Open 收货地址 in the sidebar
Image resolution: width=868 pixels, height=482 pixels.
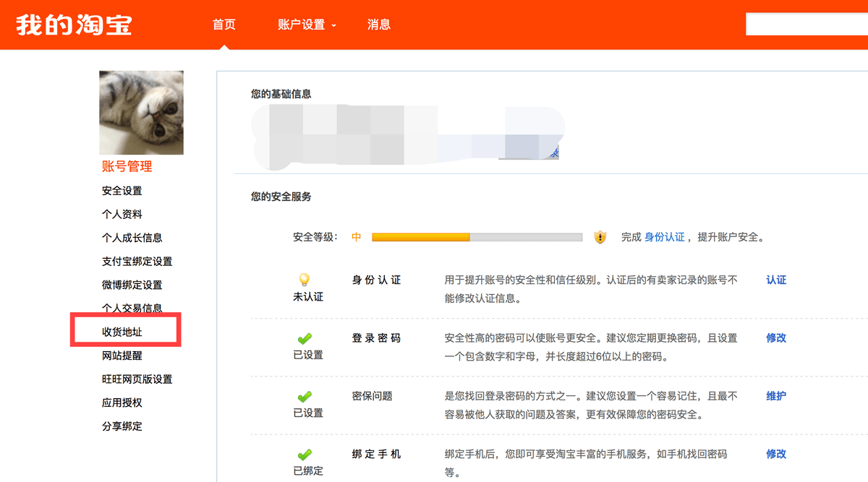coord(122,332)
